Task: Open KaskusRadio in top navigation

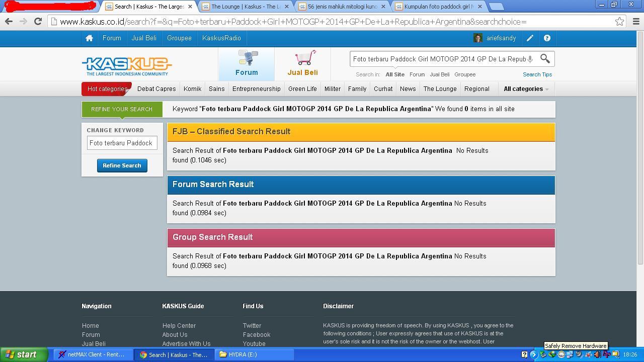Action: pos(221,38)
